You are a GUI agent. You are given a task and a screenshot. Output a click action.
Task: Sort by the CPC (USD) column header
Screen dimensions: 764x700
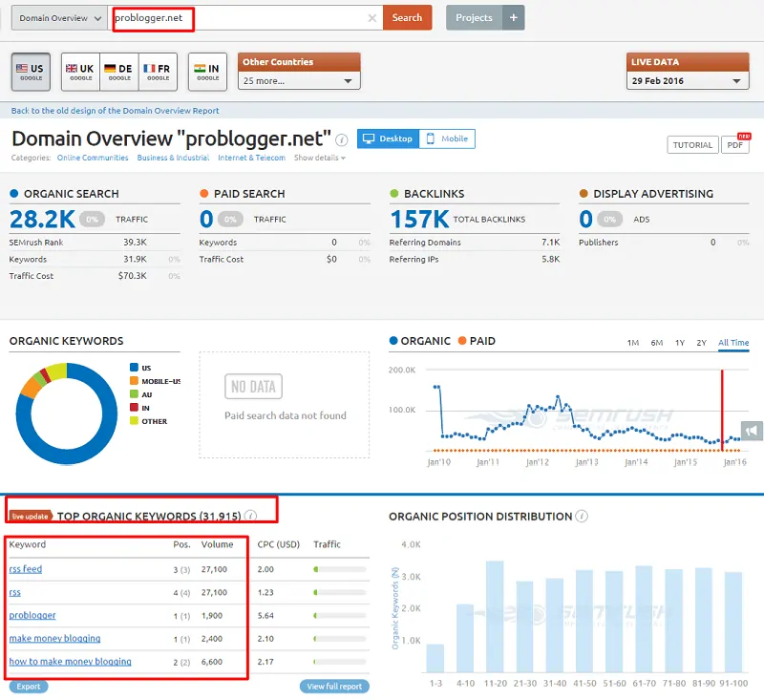click(278, 544)
